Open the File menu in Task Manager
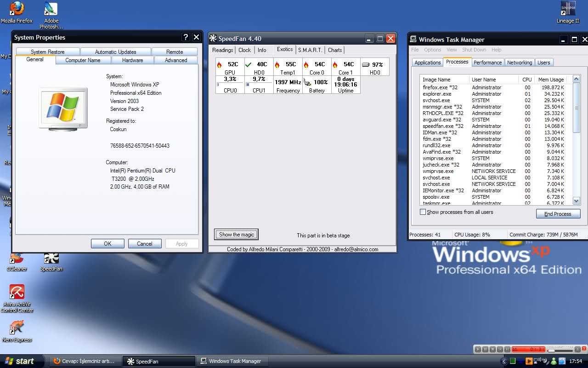This screenshot has height=368, width=588. click(415, 50)
